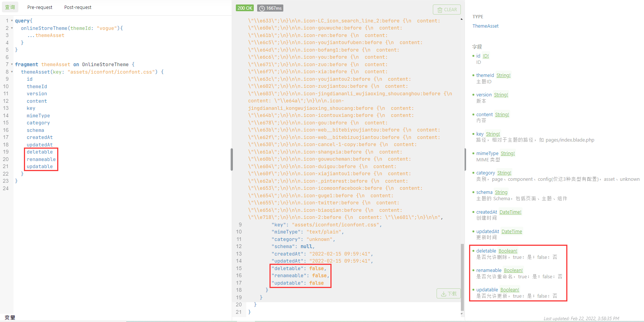Screen dimensions: 644x322
Task: Switch to the Pre-request tab
Action: coord(40,7)
